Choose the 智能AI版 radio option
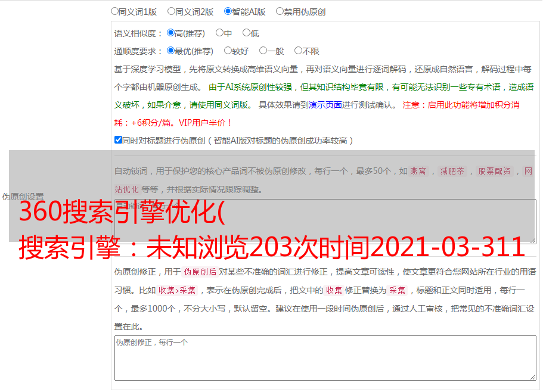The image size is (543, 392). coord(228,11)
